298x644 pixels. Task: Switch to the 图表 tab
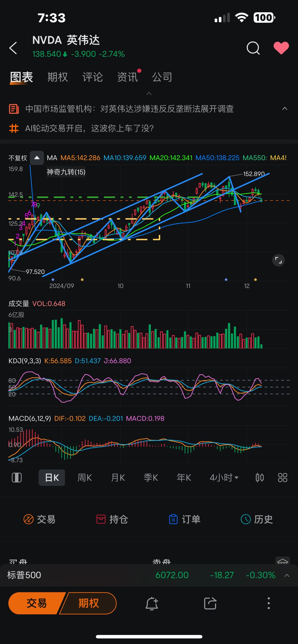22,77
